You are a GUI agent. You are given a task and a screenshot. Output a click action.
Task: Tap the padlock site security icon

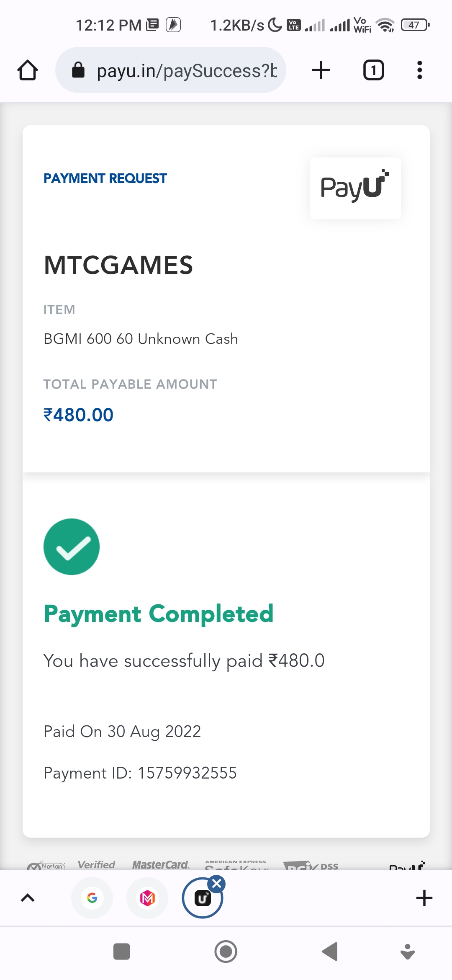(x=78, y=70)
